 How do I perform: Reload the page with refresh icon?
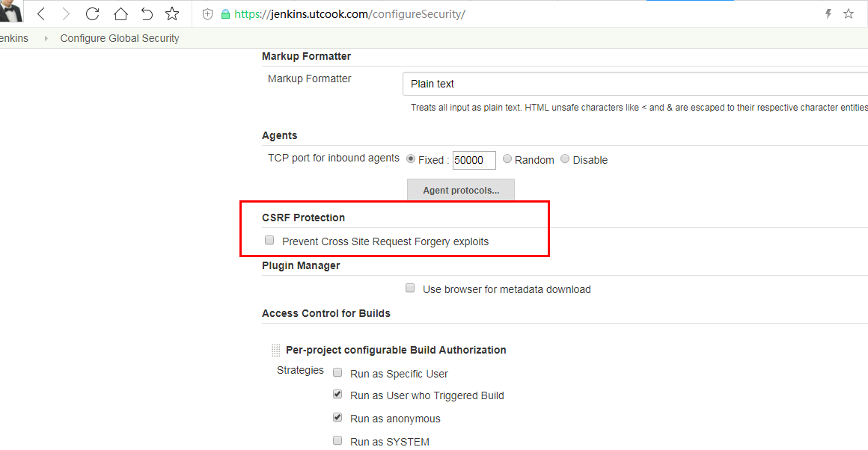(x=93, y=13)
